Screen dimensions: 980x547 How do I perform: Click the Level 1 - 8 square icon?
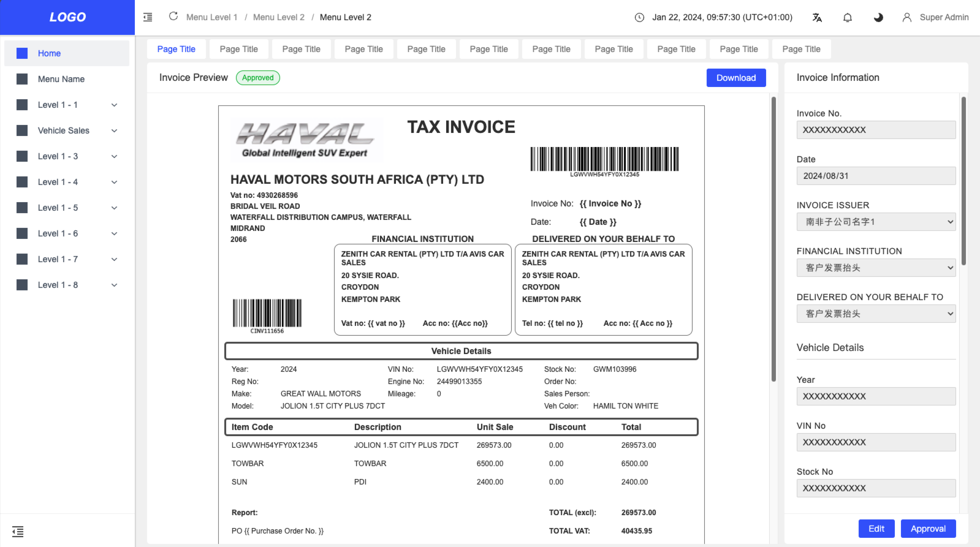pyautogui.click(x=22, y=285)
